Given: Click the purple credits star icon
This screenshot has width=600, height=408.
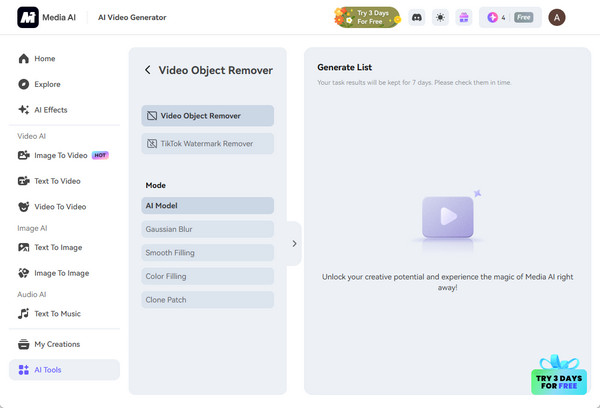Looking at the screenshot, I should pos(492,17).
